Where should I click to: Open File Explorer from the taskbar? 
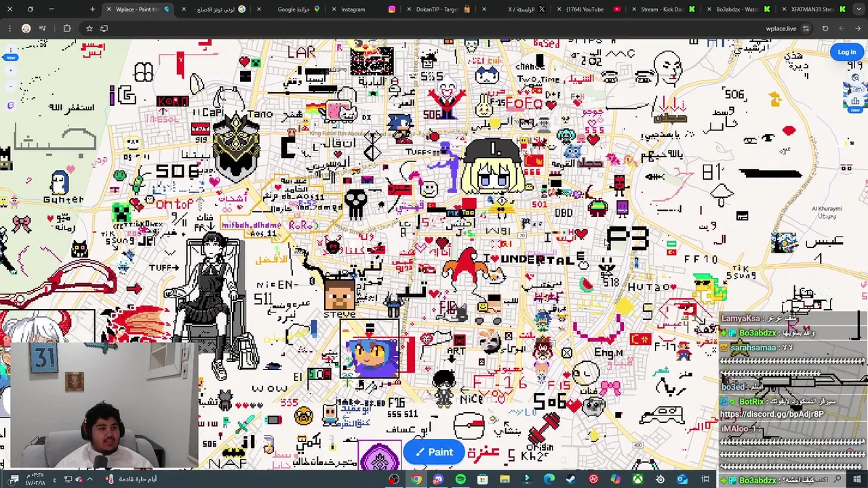[505, 480]
